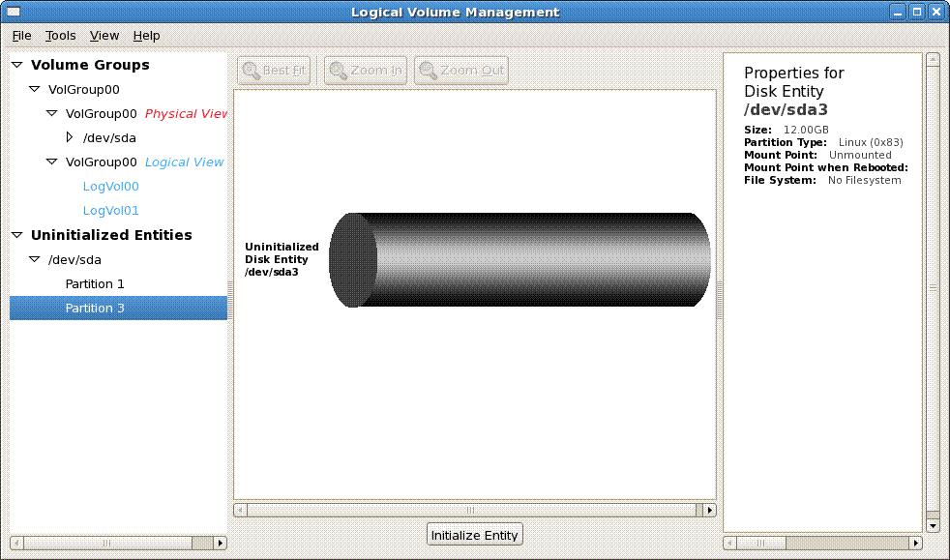The image size is (950, 560).
Task: Click the Best Fit magnifier icon
Action: (251, 71)
